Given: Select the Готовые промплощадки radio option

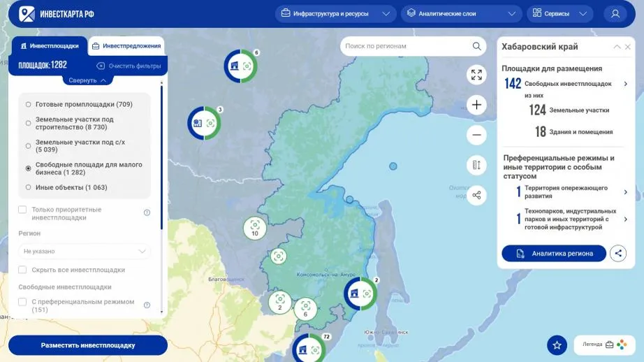Looking at the screenshot, I should coord(29,105).
